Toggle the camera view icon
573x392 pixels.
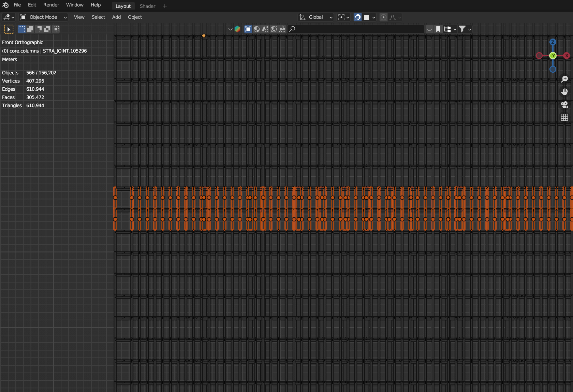564,105
